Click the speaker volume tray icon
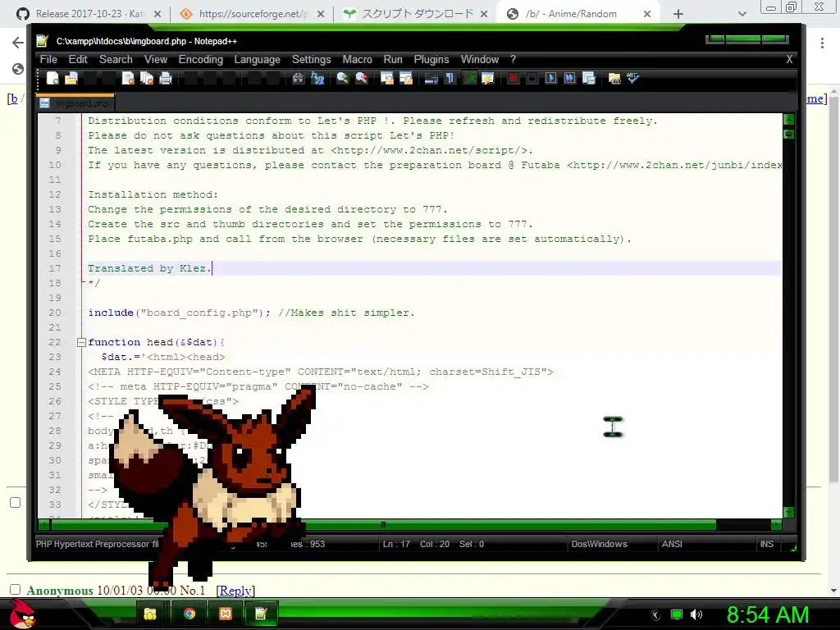This screenshot has height=630, width=840. pyautogui.click(x=696, y=614)
